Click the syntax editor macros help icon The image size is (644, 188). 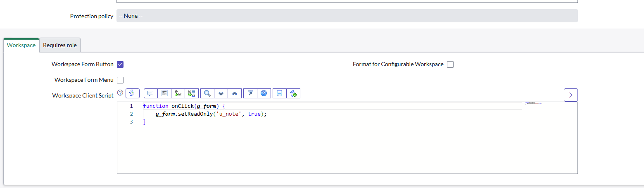pos(120,93)
